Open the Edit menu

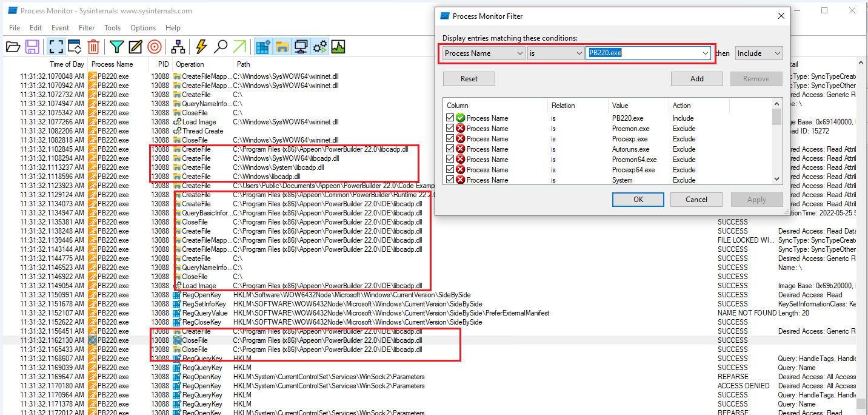(x=36, y=28)
